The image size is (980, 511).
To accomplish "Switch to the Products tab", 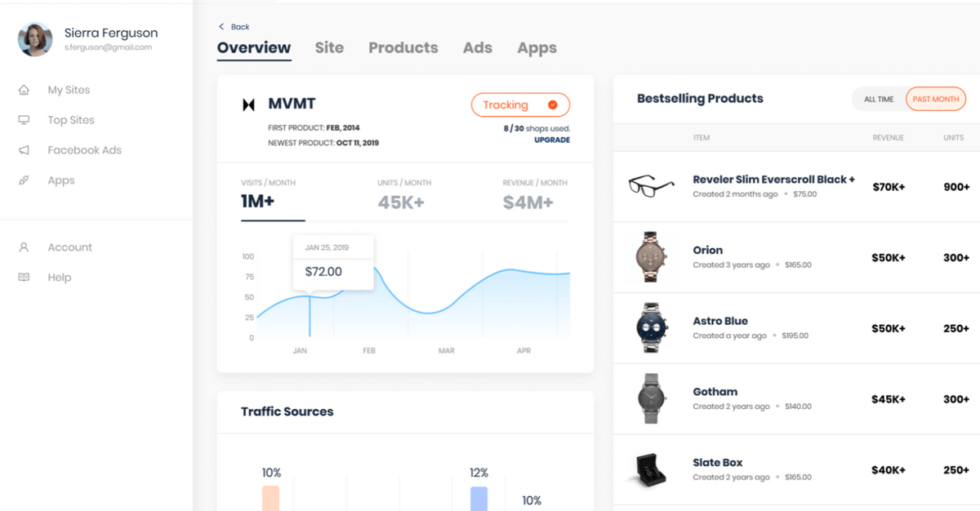I will (403, 47).
